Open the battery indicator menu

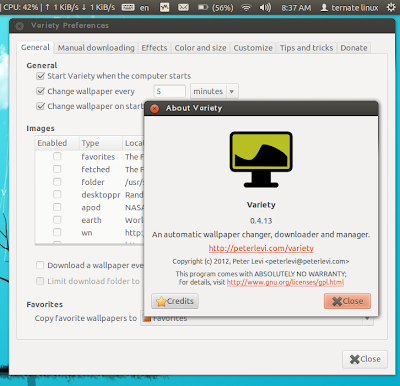215,7
